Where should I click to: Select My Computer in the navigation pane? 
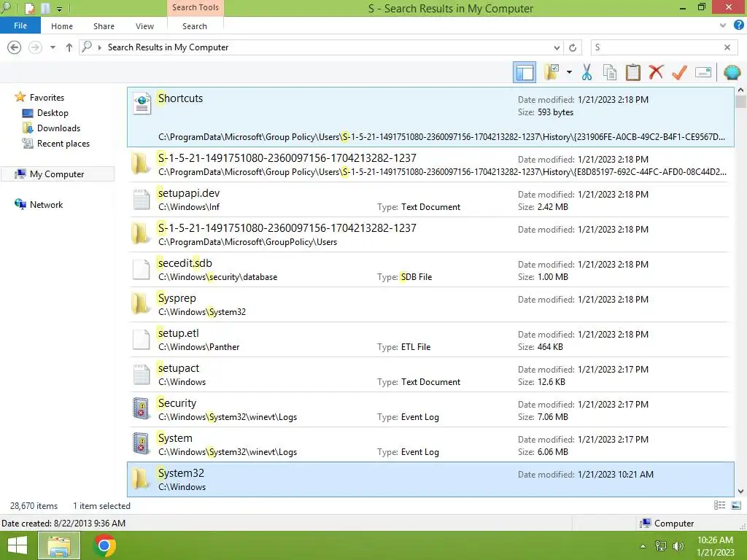[x=57, y=174]
